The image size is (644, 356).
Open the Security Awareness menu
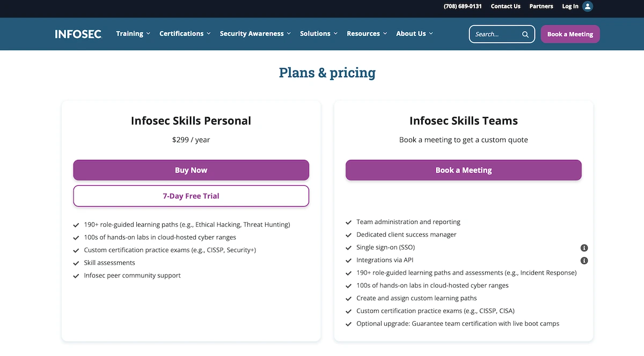[x=255, y=33]
